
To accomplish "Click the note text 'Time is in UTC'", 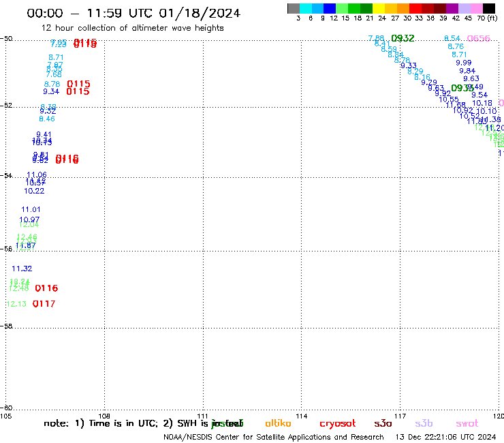I will [x=123, y=423].
